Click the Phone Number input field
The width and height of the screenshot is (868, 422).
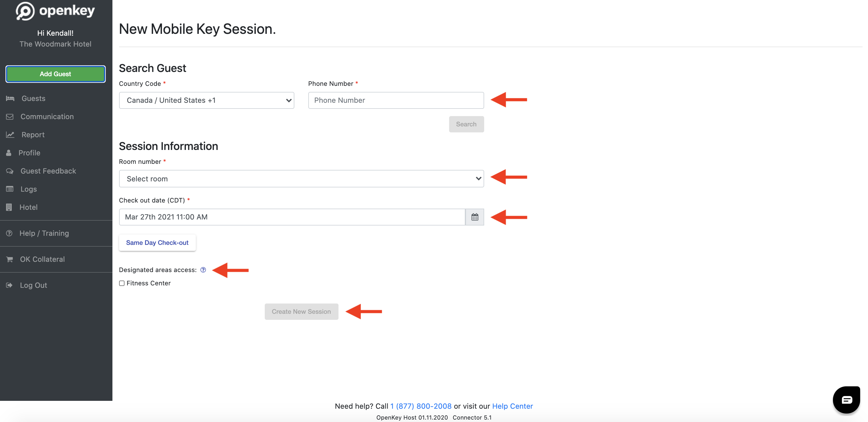click(395, 100)
